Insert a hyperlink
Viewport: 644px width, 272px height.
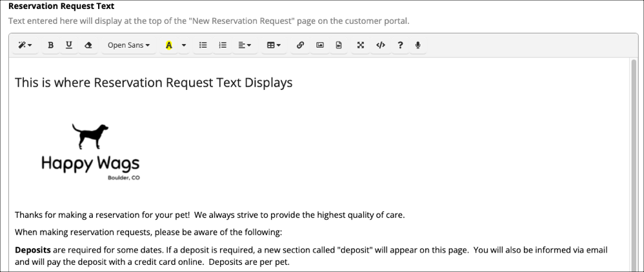tap(300, 45)
